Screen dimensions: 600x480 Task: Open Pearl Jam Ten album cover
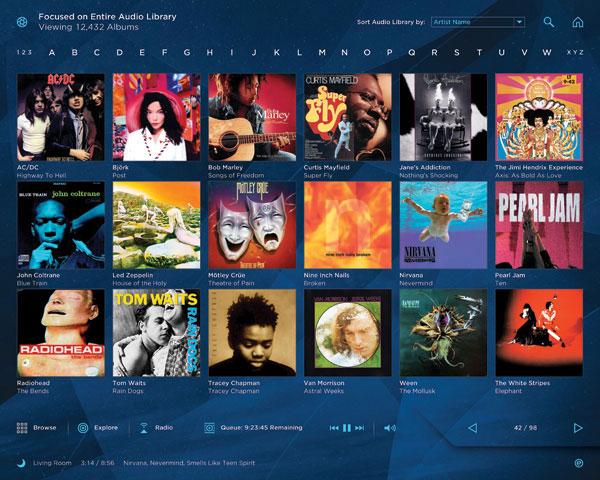click(539, 225)
